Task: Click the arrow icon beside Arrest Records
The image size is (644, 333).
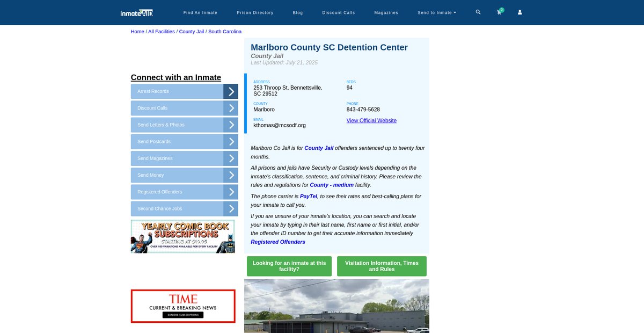Action: (231, 91)
